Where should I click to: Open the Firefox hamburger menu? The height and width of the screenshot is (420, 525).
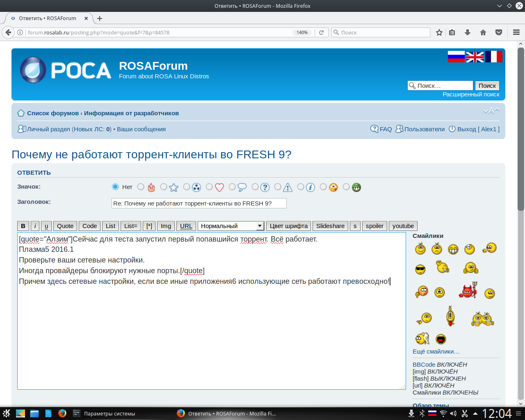click(x=516, y=32)
